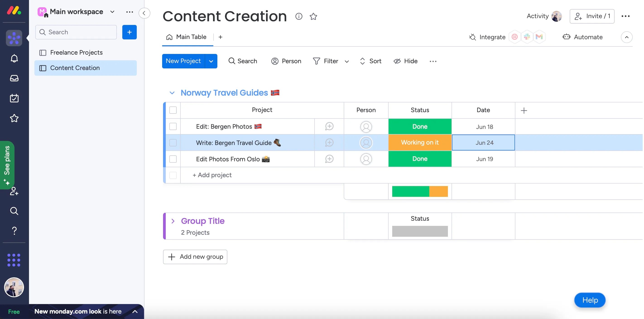Open My Work calendar icon
Screen dimensions: 644x319
[x=14, y=98]
